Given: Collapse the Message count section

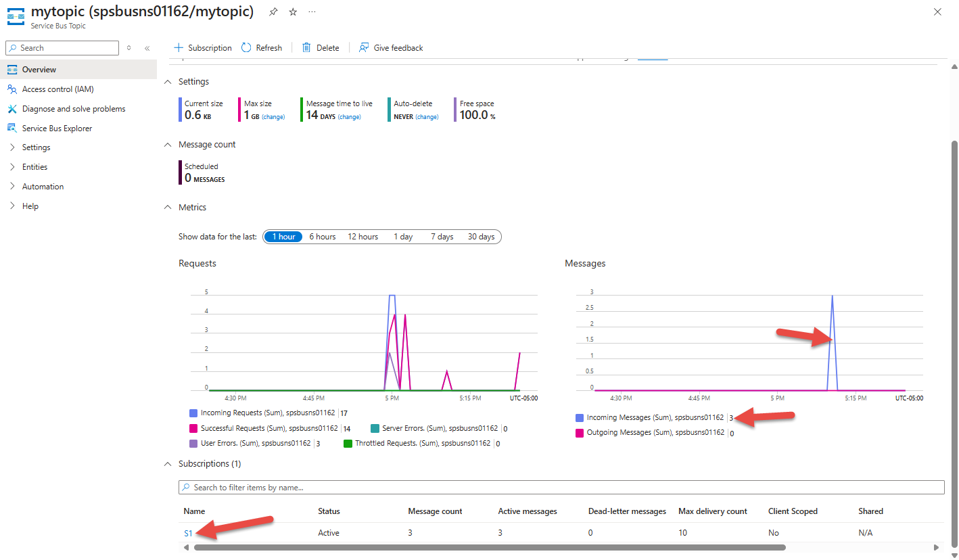Looking at the screenshot, I should click(168, 145).
